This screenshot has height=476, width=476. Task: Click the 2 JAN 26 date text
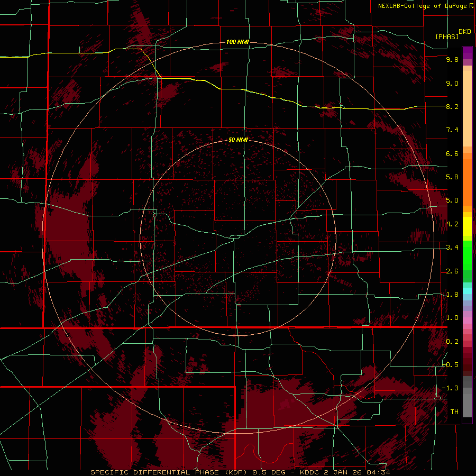tap(344, 472)
